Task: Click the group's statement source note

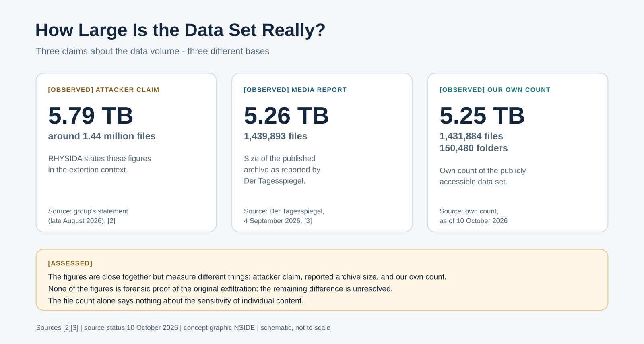Action: (x=88, y=216)
